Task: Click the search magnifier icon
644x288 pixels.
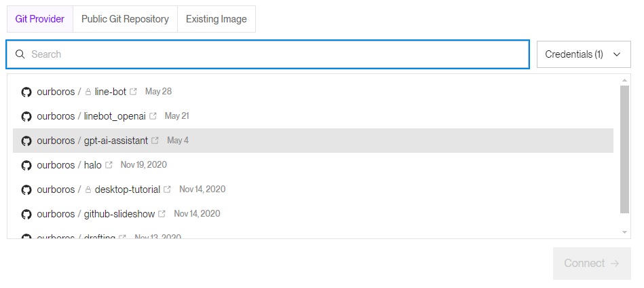Action: 20,54
